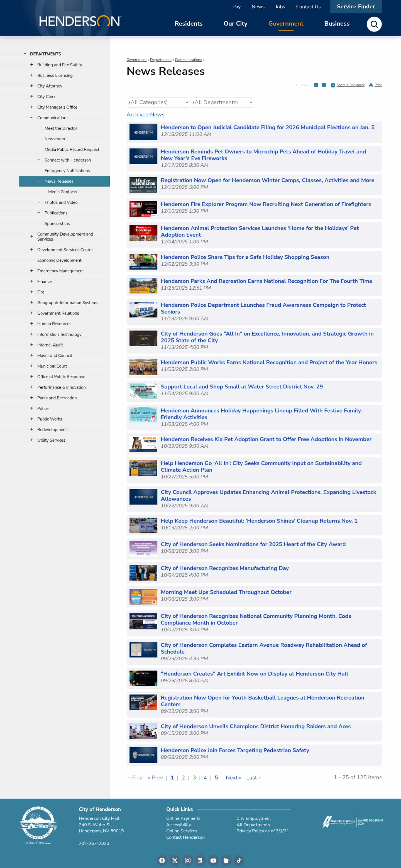The width and height of the screenshot is (401, 868).
Task: Open the Archived News link
Action: point(145,114)
